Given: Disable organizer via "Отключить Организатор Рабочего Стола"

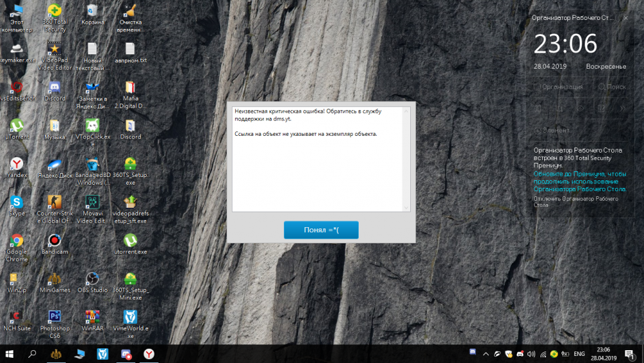Looking at the screenshot, I should pos(575,201).
